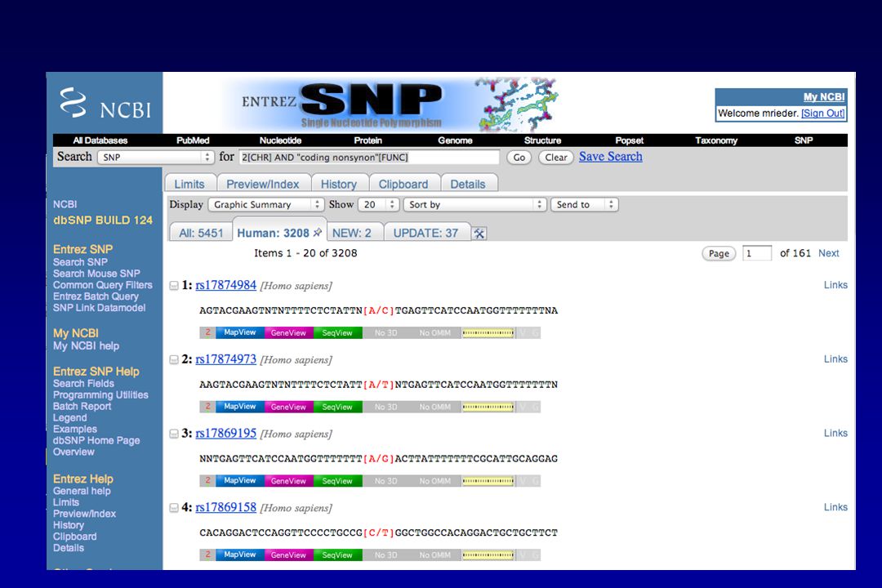Click the pin icon on Human tab
The height and width of the screenshot is (588, 882).
tap(317, 233)
